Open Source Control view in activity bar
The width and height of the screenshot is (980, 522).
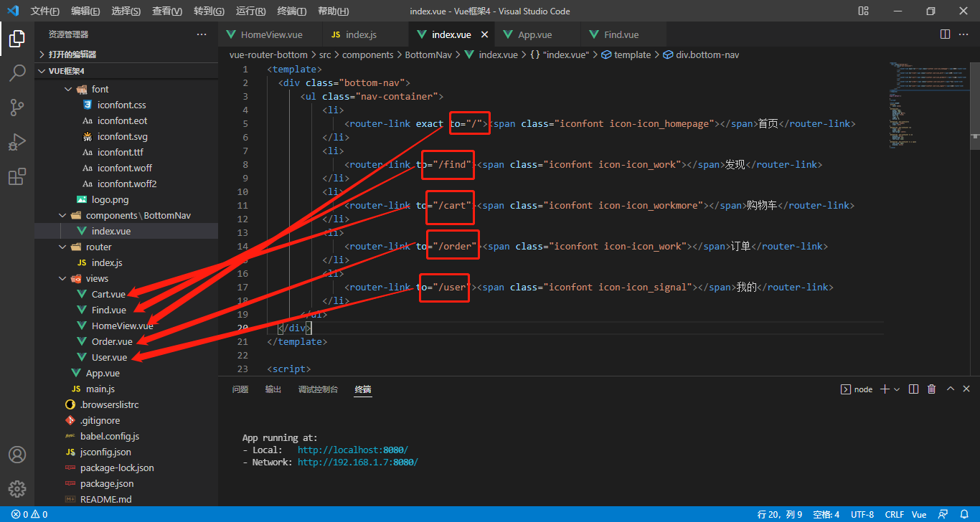click(x=17, y=108)
